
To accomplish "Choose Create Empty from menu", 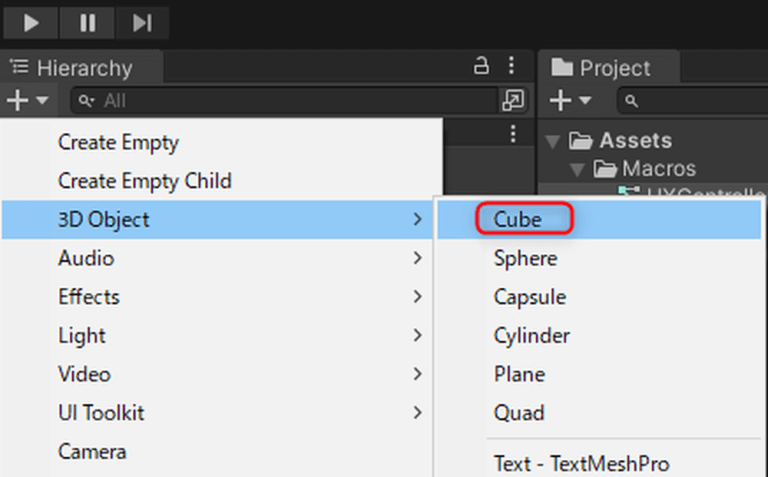I will click(118, 142).
